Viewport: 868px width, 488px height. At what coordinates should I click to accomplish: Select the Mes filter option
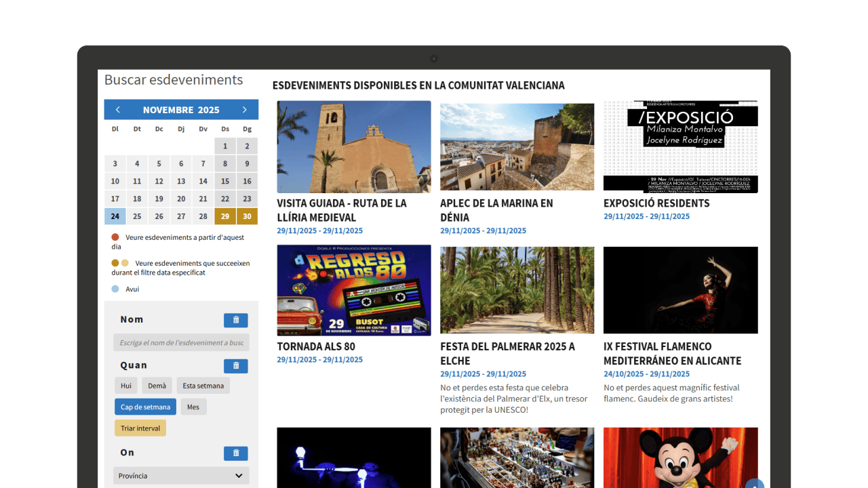tap(193, 407)
